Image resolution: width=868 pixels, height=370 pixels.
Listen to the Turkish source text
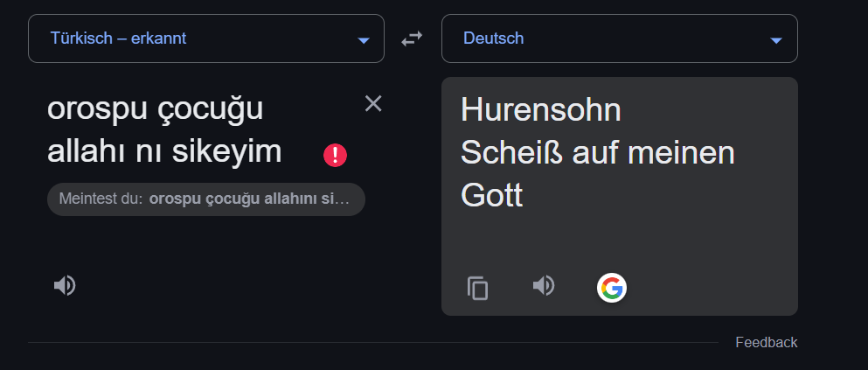[x=65, y=285]
